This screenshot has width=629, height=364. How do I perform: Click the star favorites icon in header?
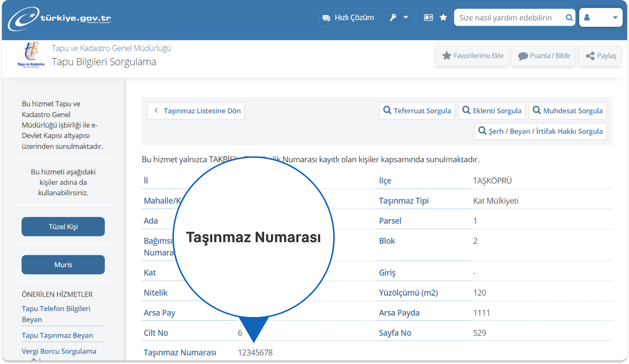click(443, 17)
